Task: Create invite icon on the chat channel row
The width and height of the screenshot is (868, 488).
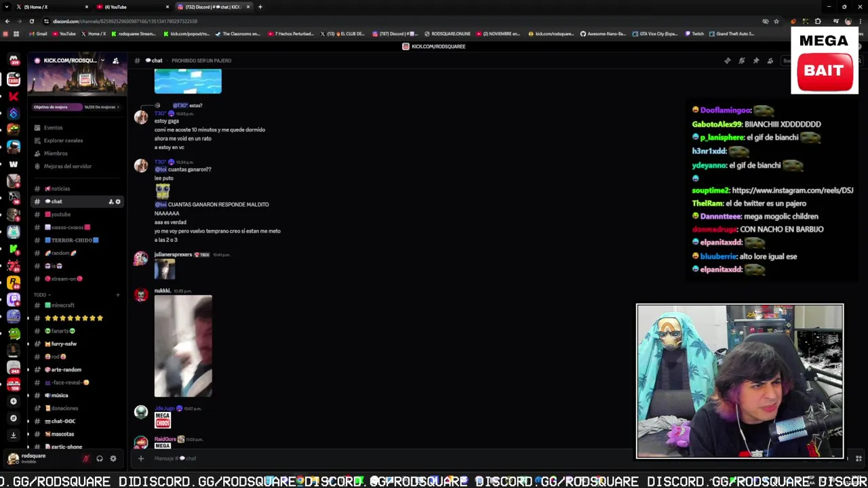Action: pos(111,201)
